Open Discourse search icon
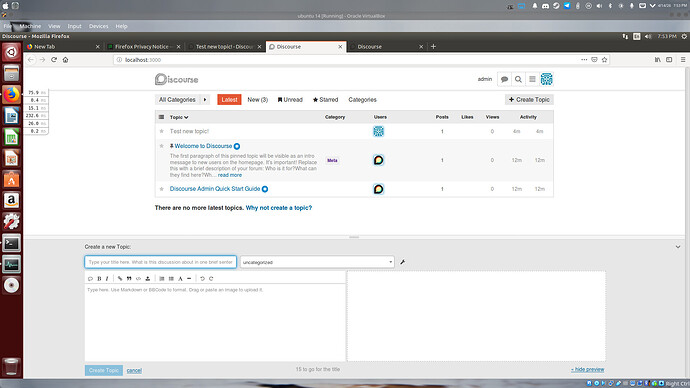The image size is (690, 388). pos(518,79)
